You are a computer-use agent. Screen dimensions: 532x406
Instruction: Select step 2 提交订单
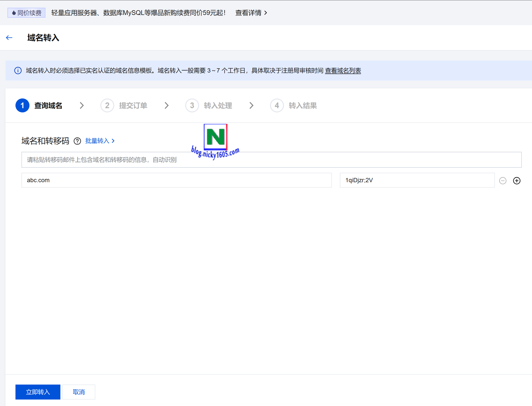click(x=124, y=105)
